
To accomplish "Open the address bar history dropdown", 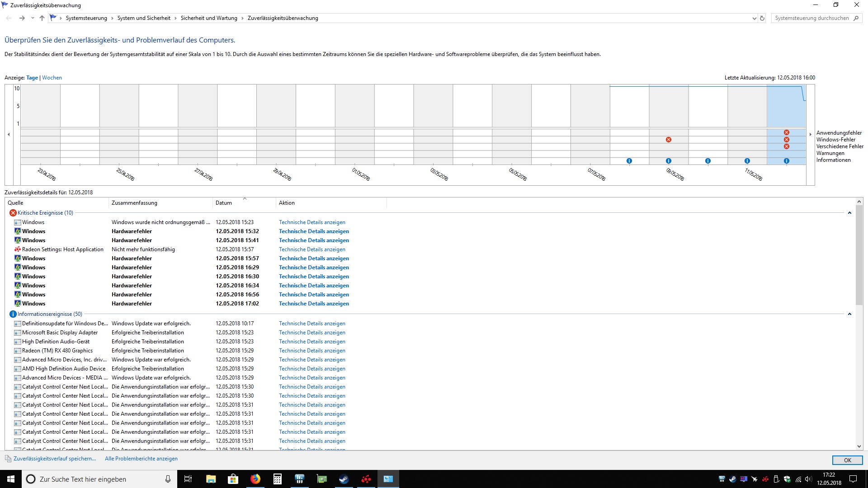I will pos(754,19).
